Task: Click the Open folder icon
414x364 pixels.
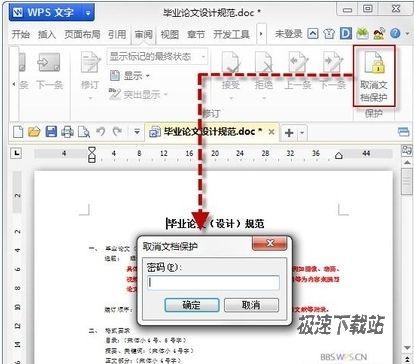Action: [x=34, y=132]
